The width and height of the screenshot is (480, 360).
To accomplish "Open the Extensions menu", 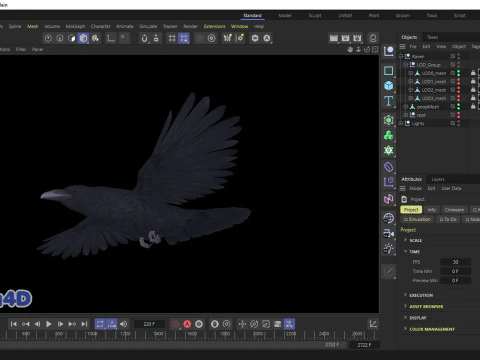I will click(214, 26).
